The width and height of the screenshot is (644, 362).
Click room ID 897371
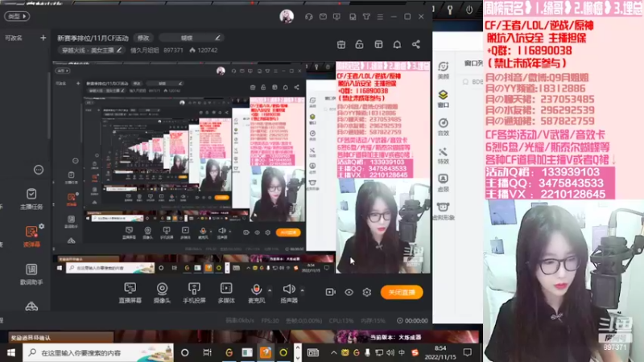tap(173, 50)
